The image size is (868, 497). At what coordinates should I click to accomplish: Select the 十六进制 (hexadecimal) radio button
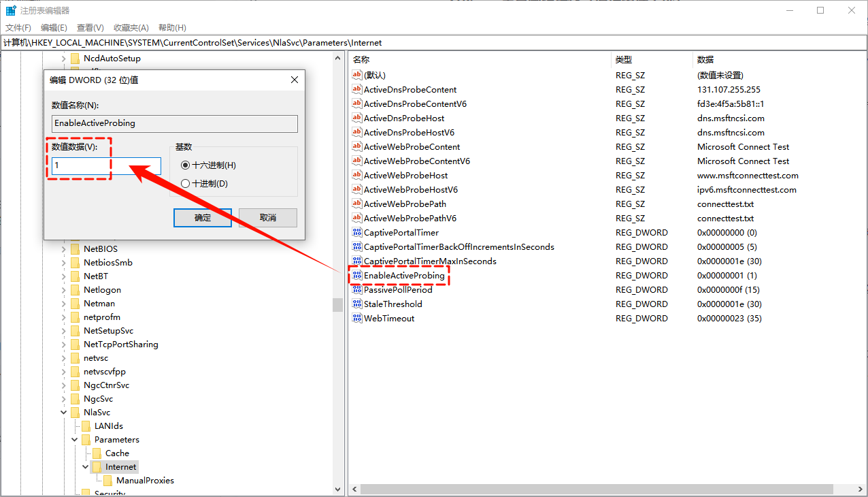186,165
